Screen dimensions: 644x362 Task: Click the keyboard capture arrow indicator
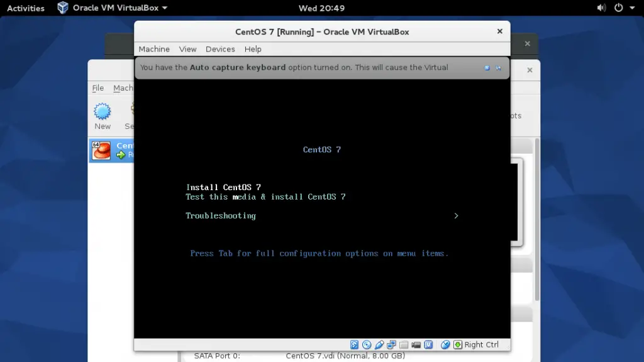point(458,345)
